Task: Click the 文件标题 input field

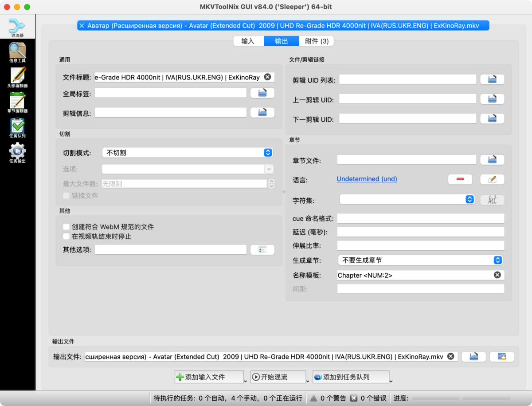Action: [184, 77]
